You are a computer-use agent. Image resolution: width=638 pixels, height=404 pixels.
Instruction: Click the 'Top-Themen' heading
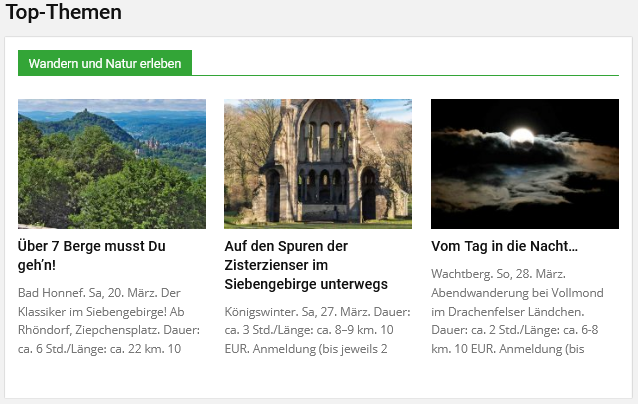pos(63,12)
